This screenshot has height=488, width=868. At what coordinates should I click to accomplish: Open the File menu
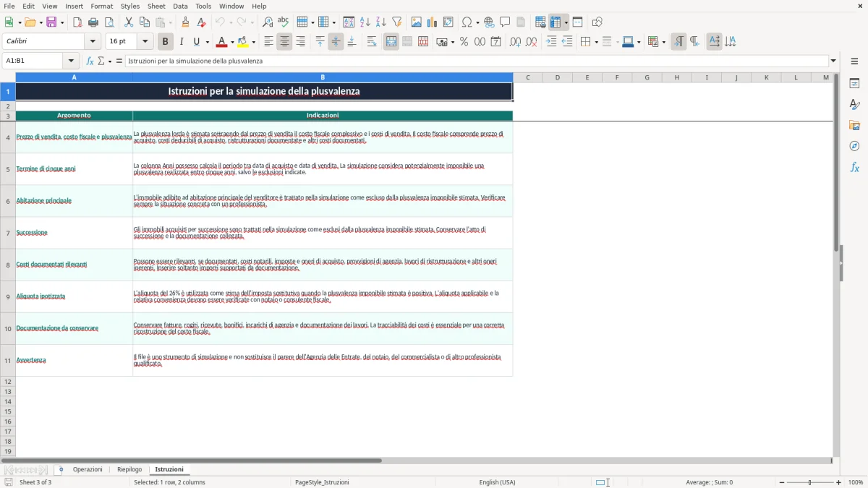tap(9, 6)
